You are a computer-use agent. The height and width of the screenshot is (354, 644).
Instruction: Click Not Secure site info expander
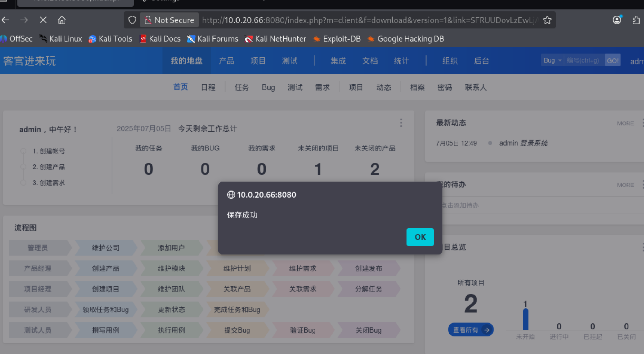(169, 20)
